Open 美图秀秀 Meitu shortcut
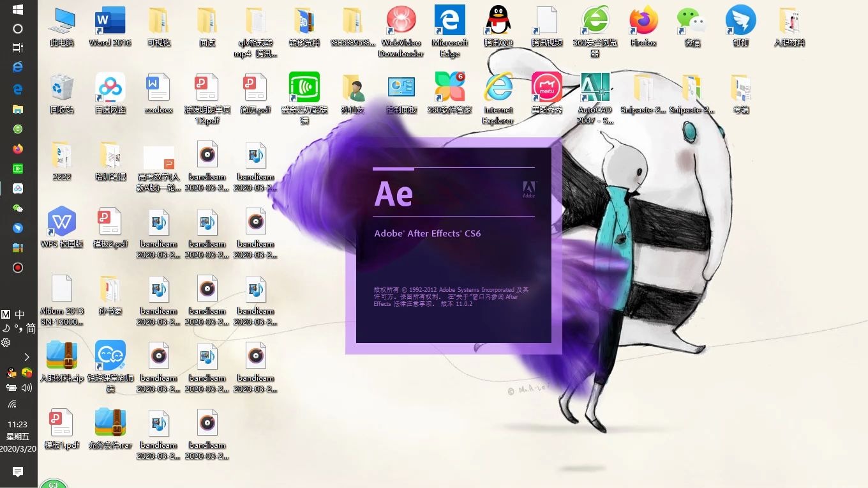868x488 pixels. click(547, 94)
